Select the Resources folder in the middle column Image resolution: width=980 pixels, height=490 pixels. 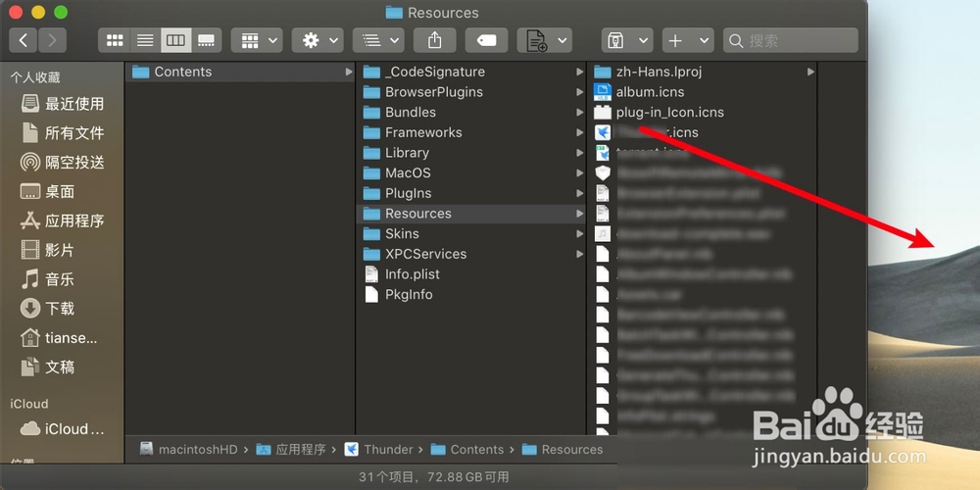[470, 214]
